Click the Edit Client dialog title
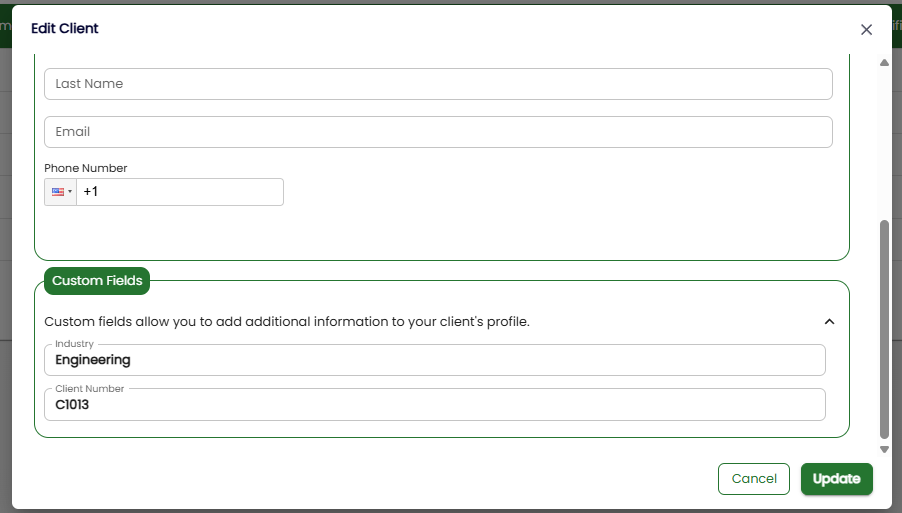This screenshot has height=513, width=902. 65,29
